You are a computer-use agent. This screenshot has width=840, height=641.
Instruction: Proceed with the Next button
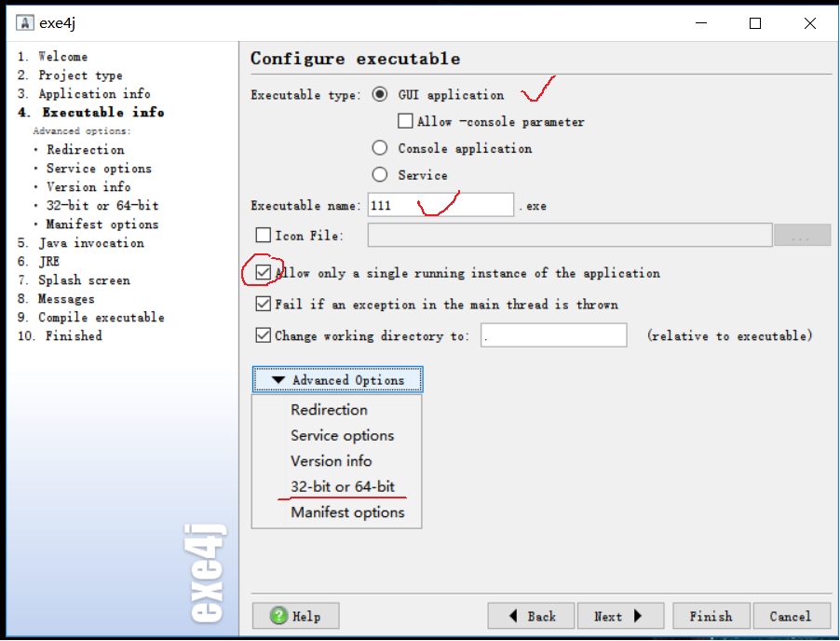620,615
